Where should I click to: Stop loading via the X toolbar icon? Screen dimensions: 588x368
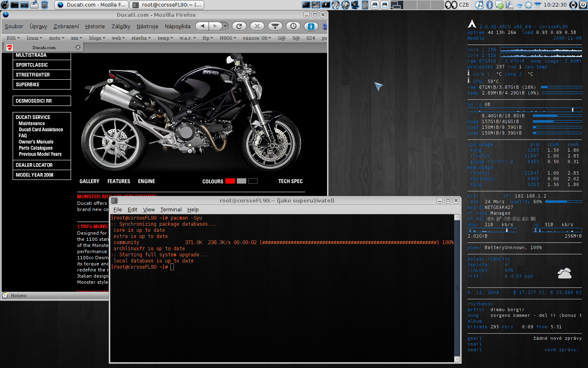(x=257, y=26)
